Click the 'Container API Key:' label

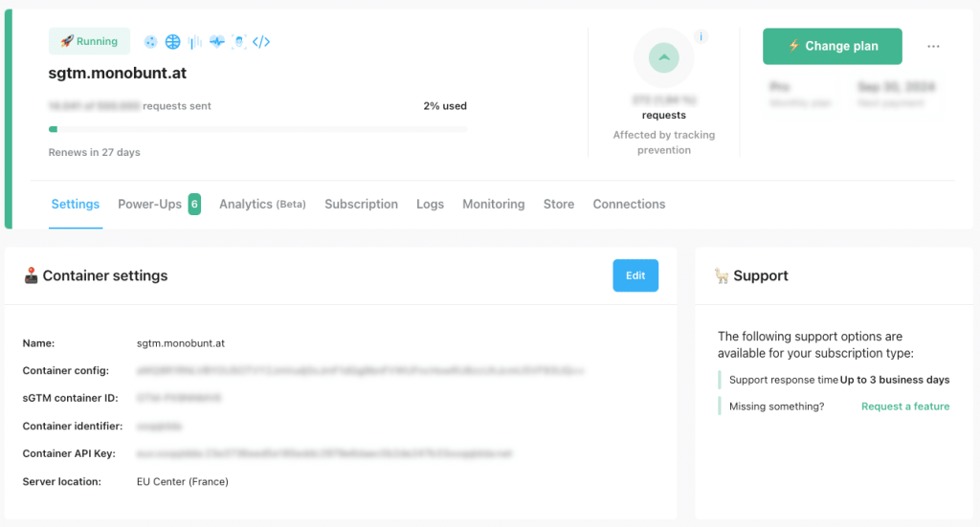69,454
